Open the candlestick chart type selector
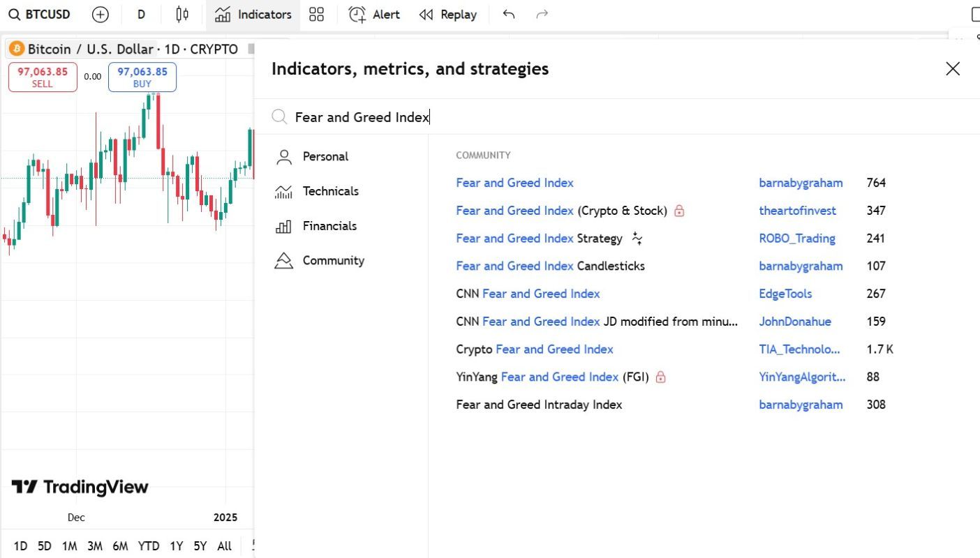 [x=182, y=14]
